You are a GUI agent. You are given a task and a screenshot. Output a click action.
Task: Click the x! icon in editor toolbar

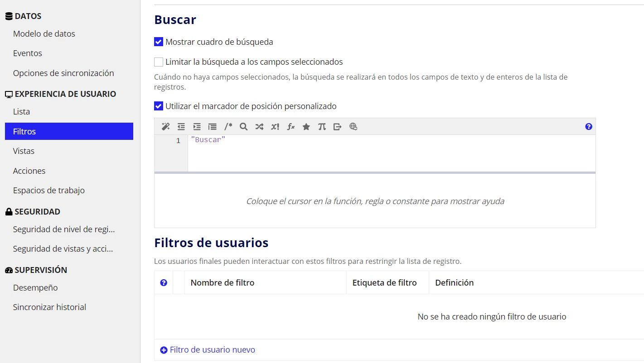tap(275, 127)
